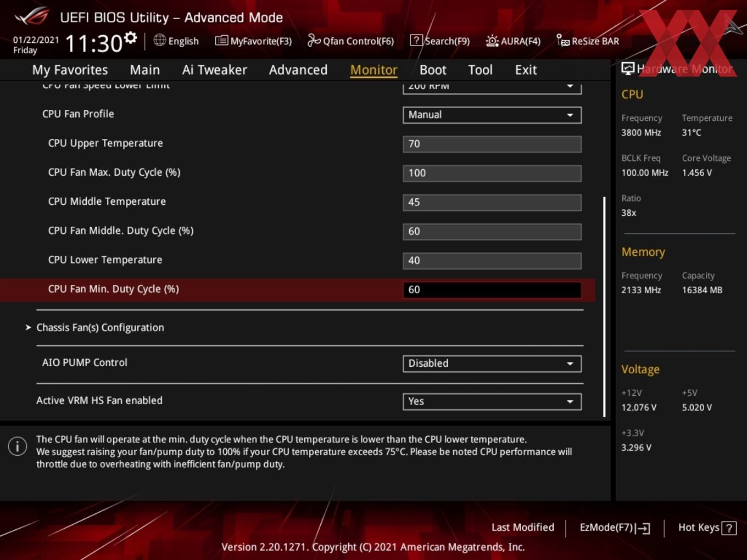Select the CPU Fan Profile label

pyautogui.click(x=78, y=114)
